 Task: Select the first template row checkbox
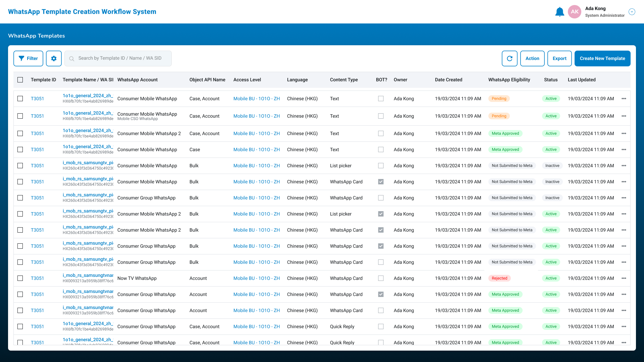click(20, 99)
